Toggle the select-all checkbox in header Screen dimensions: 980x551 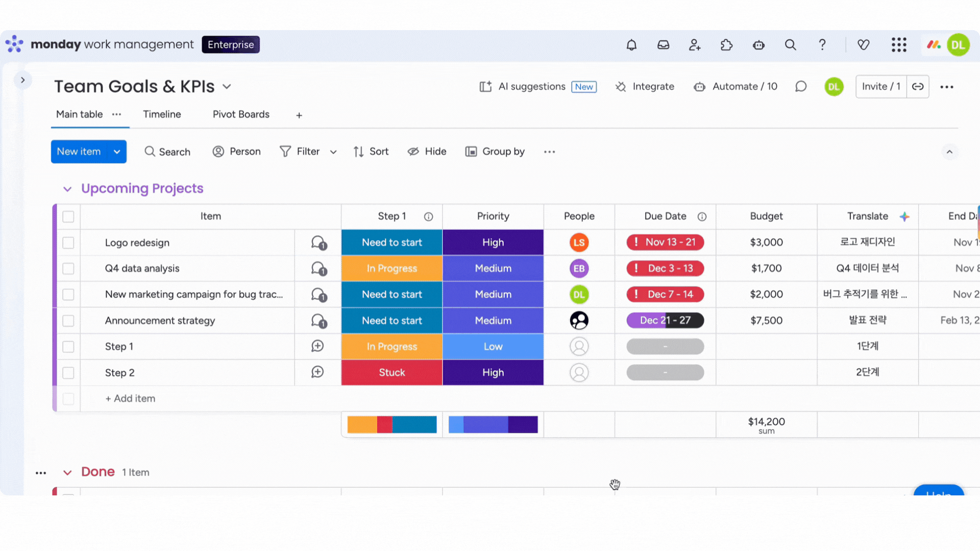[68, 217]
